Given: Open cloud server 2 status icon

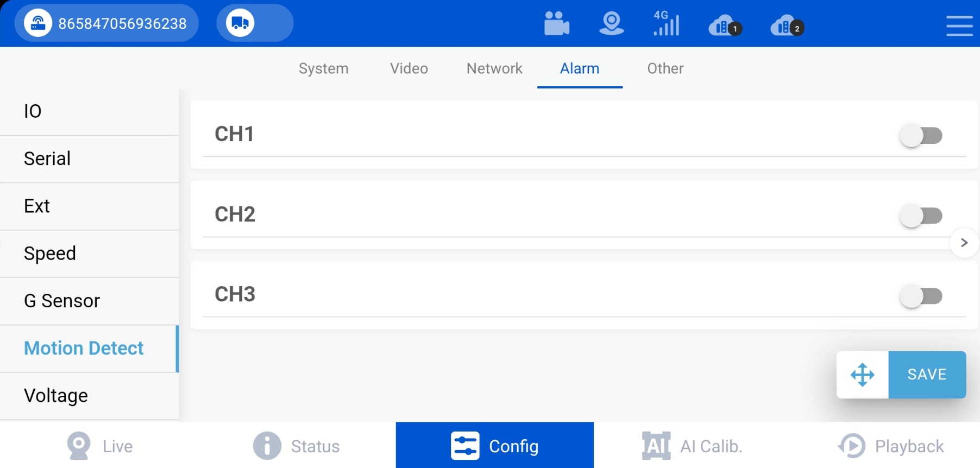Looking at the screenshot, I should (787, 26).
